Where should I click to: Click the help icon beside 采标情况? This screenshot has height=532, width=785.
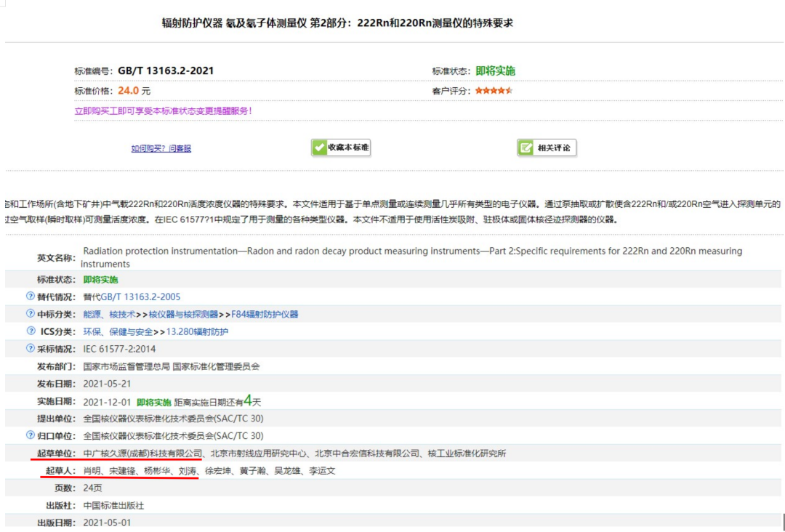pyautogui.click(x=31, y=348)
